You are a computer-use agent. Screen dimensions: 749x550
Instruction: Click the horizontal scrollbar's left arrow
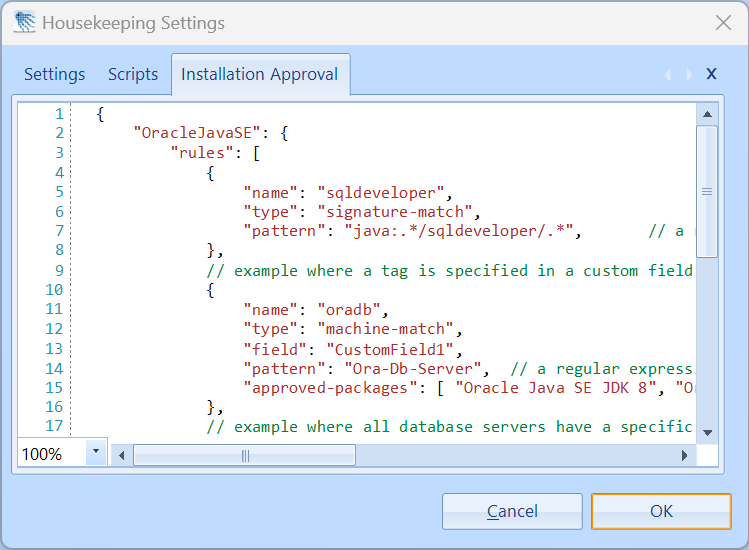point(122,455)
